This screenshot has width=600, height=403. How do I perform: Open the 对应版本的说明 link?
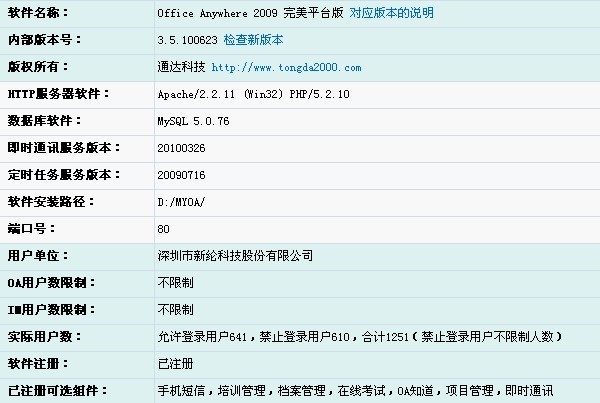(391, 13)
